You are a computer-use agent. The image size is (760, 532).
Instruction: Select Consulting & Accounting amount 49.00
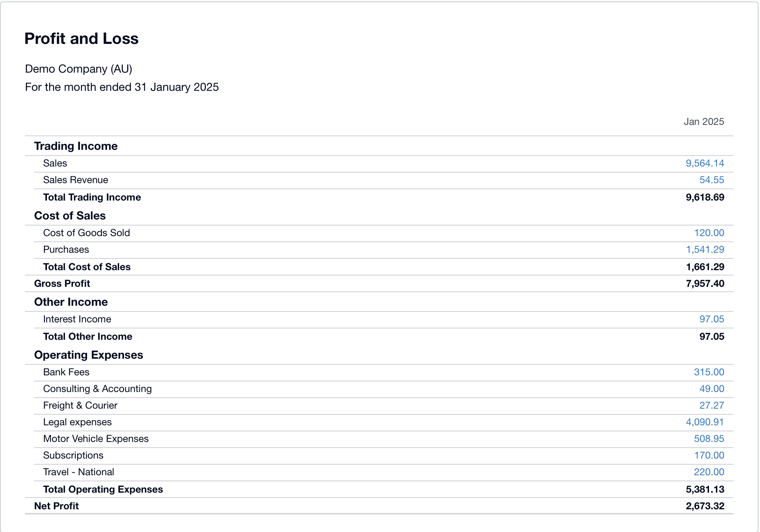[x=712, y=389]
